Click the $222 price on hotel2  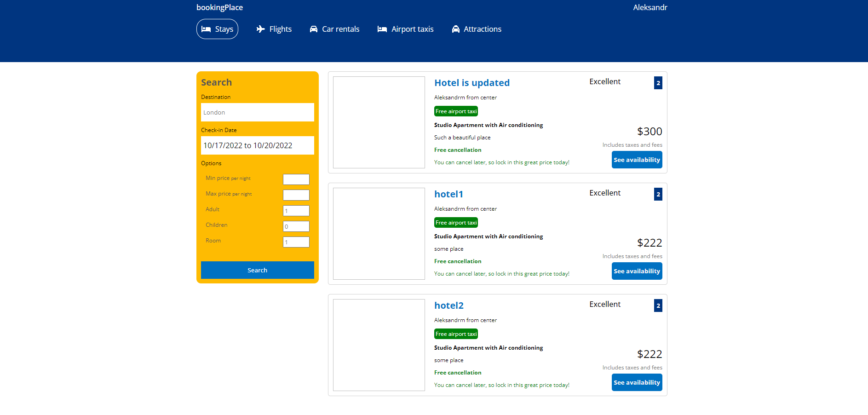pos(650,354)
